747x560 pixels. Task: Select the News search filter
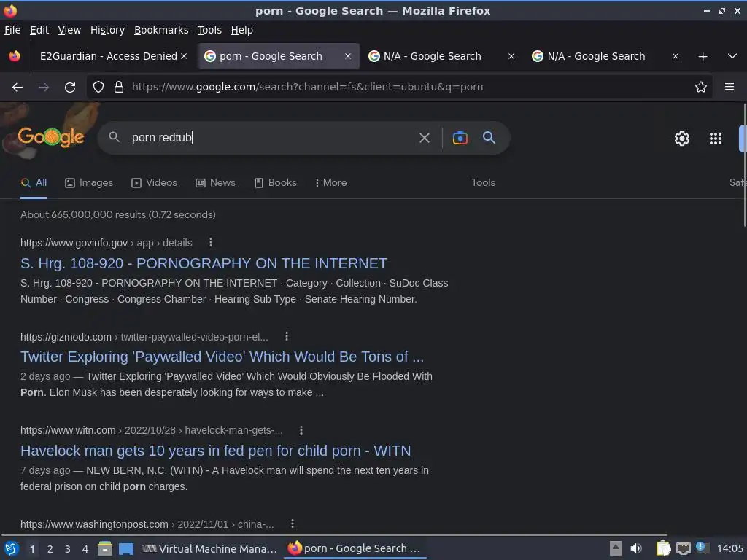click(215, 183)
